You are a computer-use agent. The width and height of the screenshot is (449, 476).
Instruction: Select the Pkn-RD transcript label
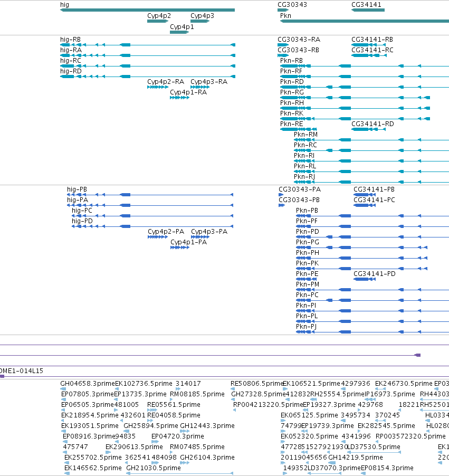[292, 82]
